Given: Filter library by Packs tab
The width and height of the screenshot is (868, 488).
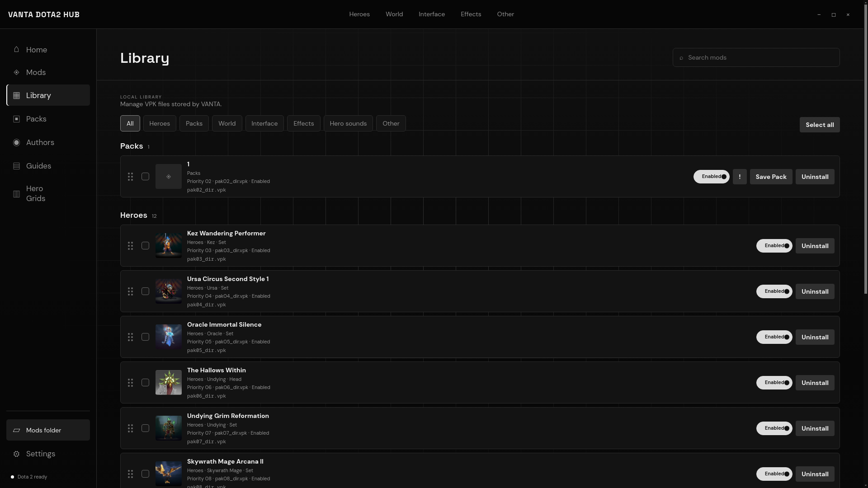Looking at the screenshot, I should (194, 123).
